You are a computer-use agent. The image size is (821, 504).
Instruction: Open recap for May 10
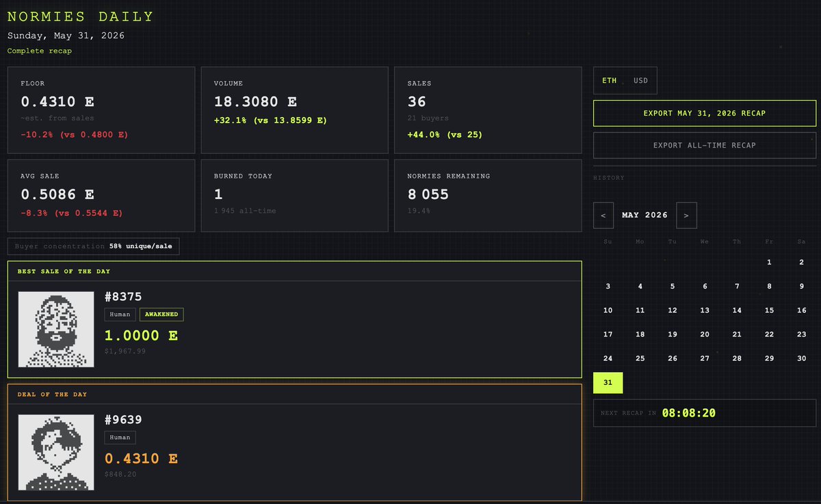(608, 310)
